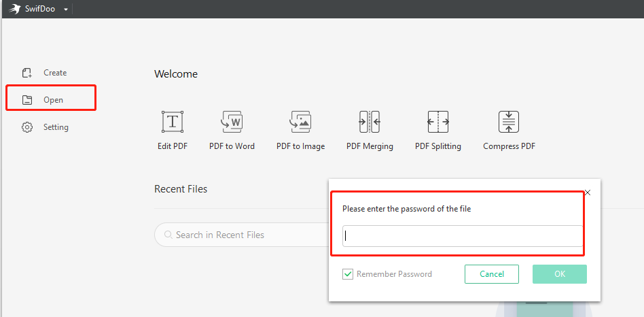Click the SwifDoo bird logo
This screenshot has height=317, width=644.
point(15,9)
